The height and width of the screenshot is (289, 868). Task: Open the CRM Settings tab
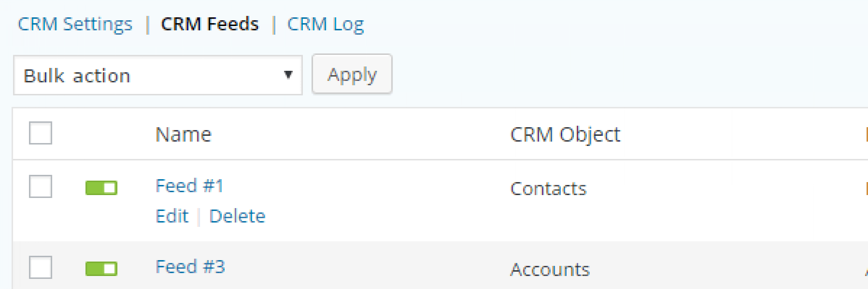(x=75, y=24)
